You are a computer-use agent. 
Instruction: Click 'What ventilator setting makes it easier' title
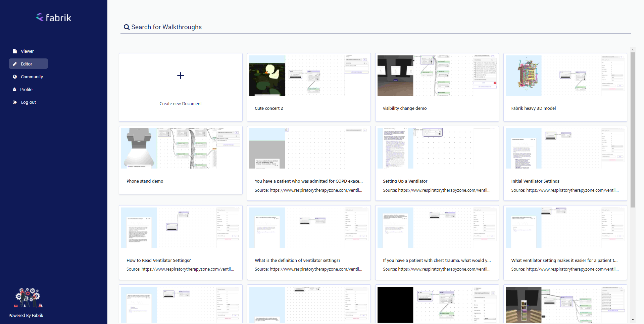[564, 261]
